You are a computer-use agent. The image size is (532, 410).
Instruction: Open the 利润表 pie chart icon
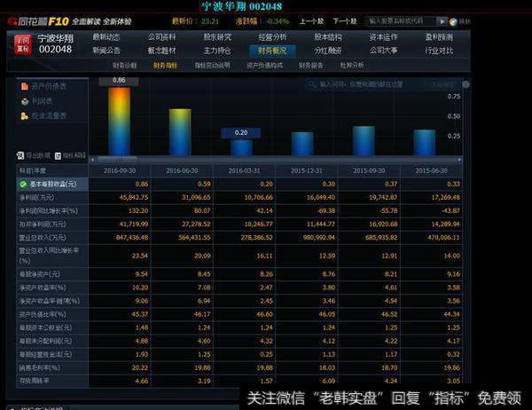(25, 101)
